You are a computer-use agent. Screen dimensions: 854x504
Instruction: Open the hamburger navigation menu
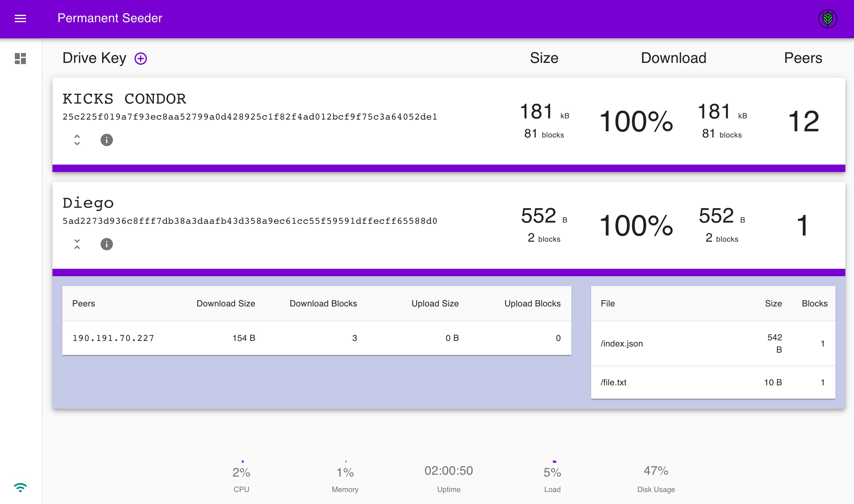20,18
